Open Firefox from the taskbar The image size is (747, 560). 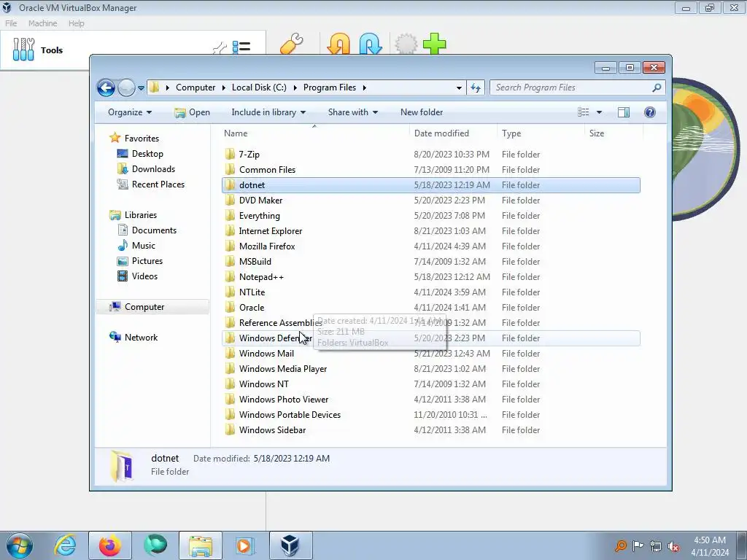(109, 545)
